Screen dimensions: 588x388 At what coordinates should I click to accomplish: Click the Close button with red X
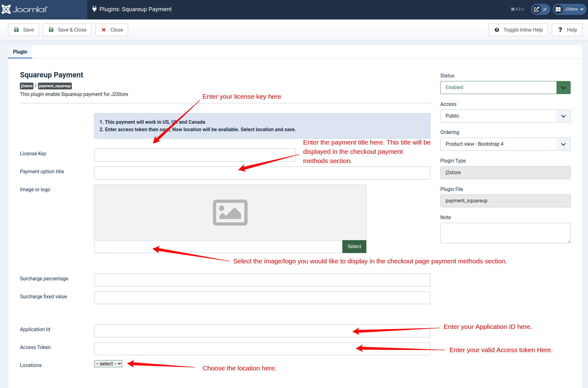pyautogui.click(x=112, y=30)
